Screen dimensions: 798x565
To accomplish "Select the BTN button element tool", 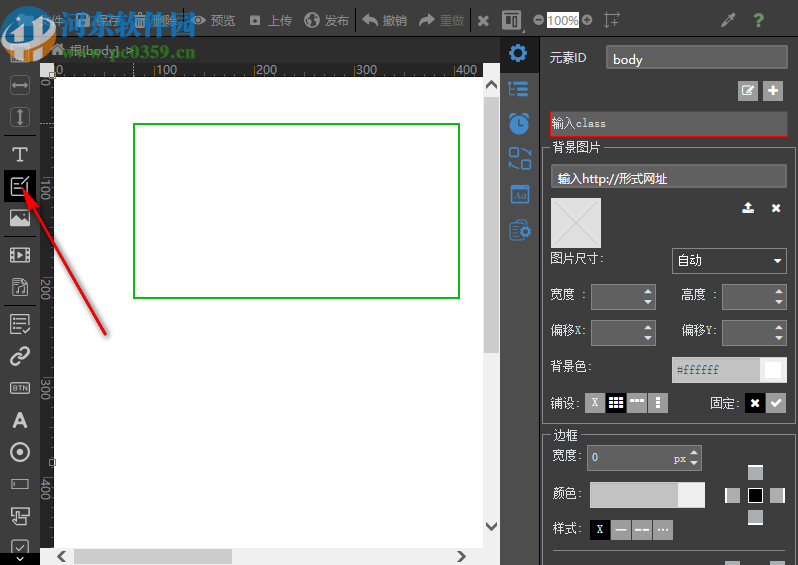I will (x=19, y=388).
